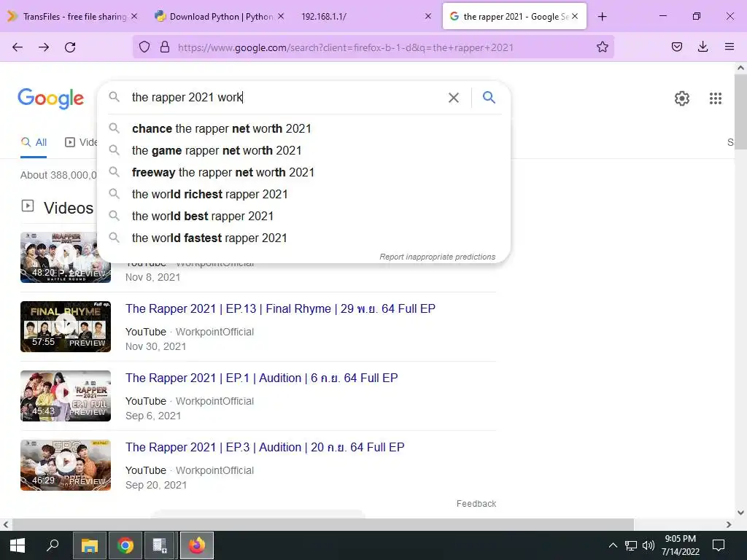This screenshot has height=560, width=747.
Task: Play the 45:43 EP.1 thumbnail
Action: pyautogui.click(x=65, y=396)
